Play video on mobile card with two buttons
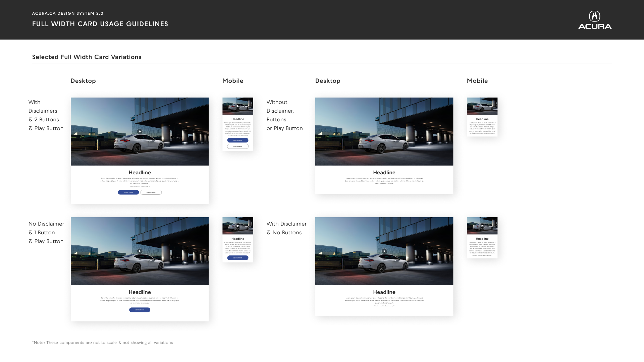644x362 pixels. [x=238, y=106]
